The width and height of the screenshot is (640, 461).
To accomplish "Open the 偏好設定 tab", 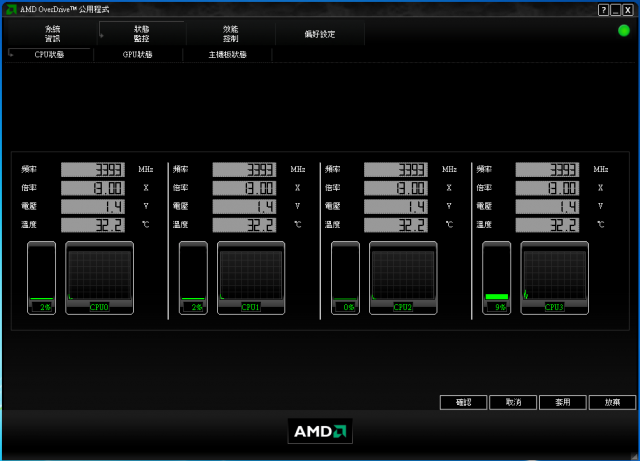I will coord(320,33).
